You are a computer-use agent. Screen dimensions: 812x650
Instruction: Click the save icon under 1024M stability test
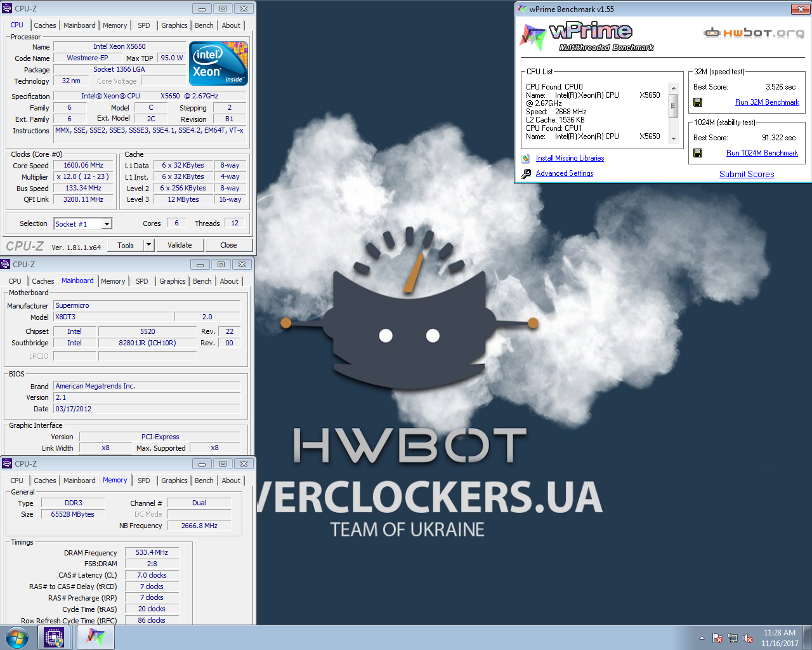698,153
